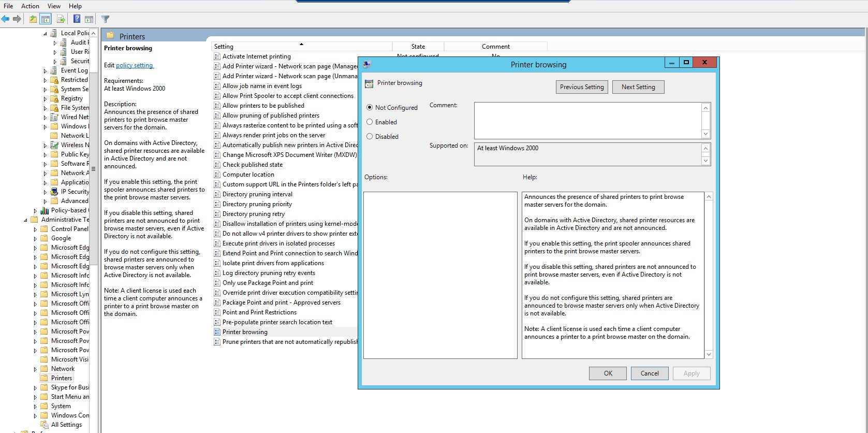868x433 pixels.
Task: Select Printers in the console tree
Action: [x=62, y=378]
